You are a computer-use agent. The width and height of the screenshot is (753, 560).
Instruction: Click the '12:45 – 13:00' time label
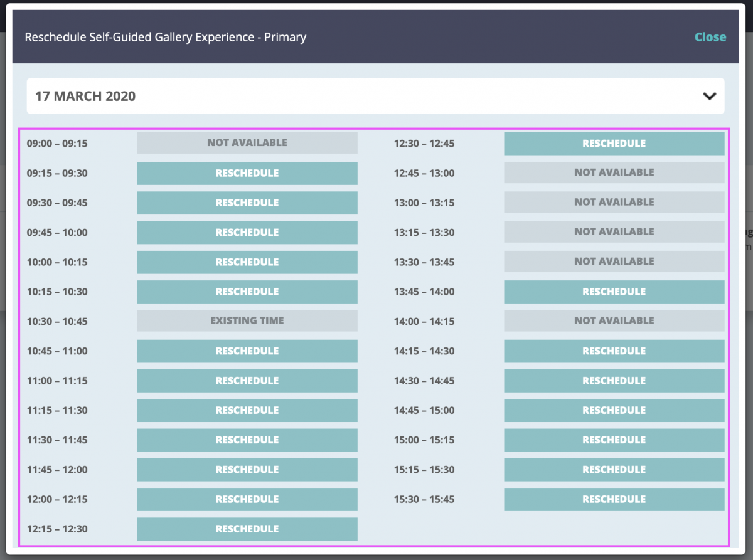click(424, 173)
